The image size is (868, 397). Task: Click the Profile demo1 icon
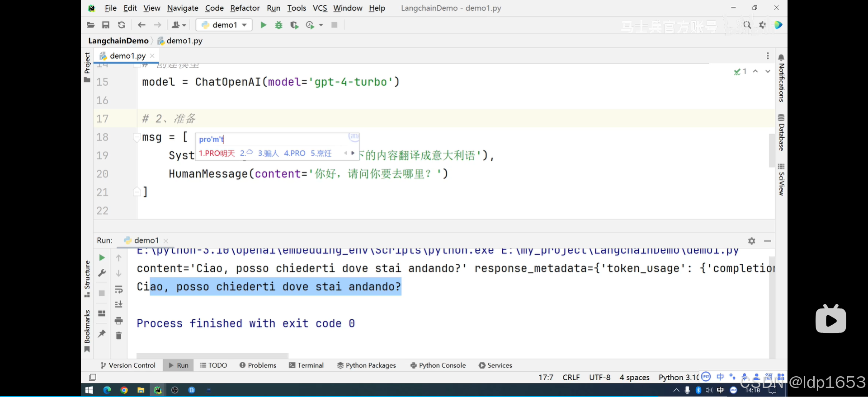(x=310, y=25)
